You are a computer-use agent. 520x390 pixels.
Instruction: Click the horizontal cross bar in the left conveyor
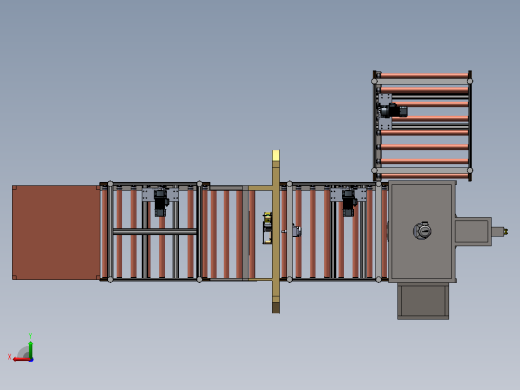(155, 231)
